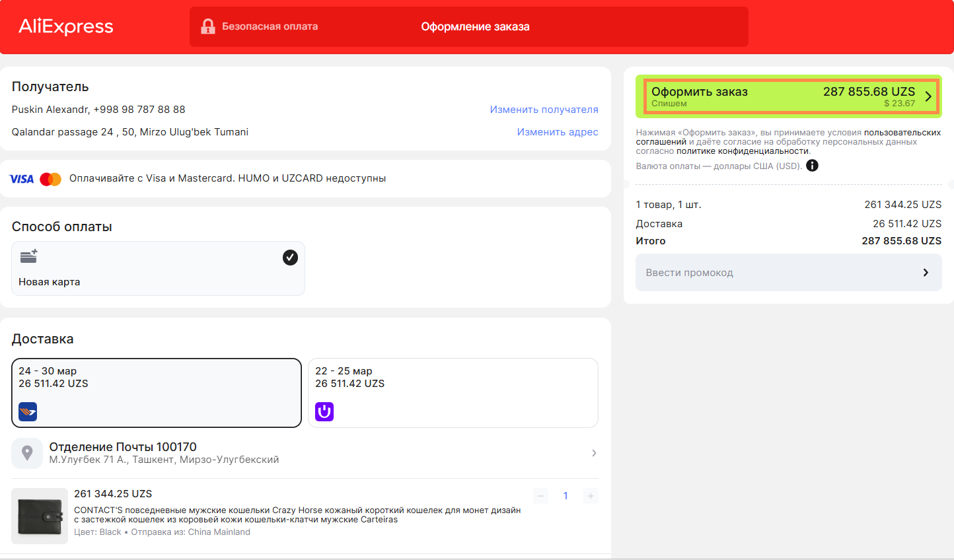The image size is (954, 560).
Task: Decrease the wallet quantity with minus
Action: coord(540,496)
